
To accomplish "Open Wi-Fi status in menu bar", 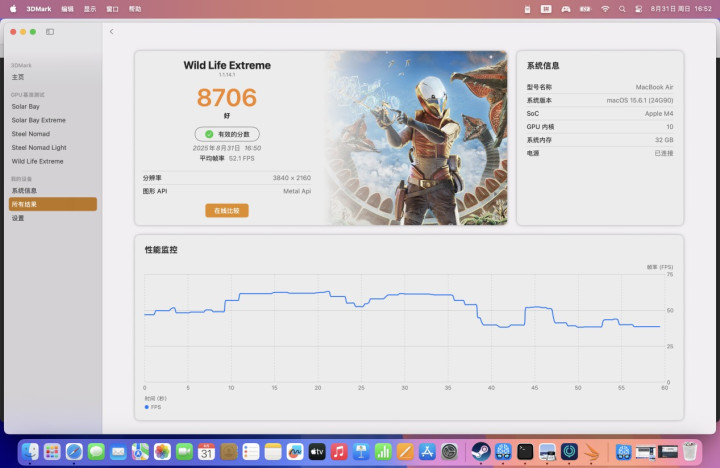I will 605,9.
